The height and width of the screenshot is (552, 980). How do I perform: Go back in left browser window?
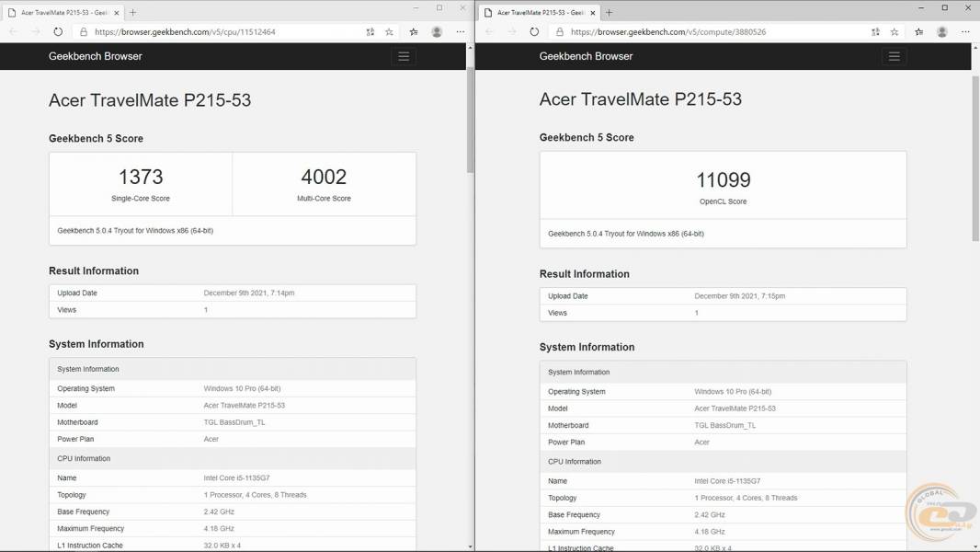click(14, 32)
